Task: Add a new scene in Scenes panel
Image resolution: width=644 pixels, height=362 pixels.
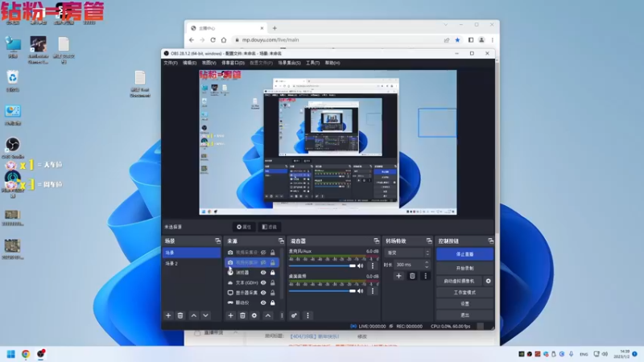Action: click(168, 315)
